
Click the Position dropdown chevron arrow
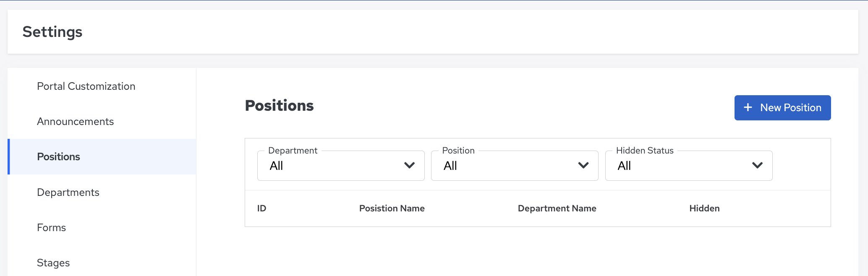(583, 165)
